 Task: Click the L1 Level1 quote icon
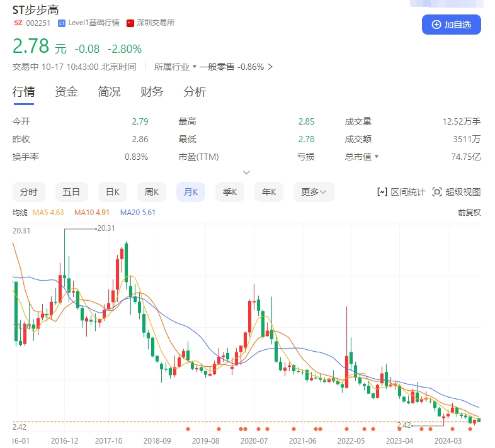pyautogui.click(x=62, y=23)
